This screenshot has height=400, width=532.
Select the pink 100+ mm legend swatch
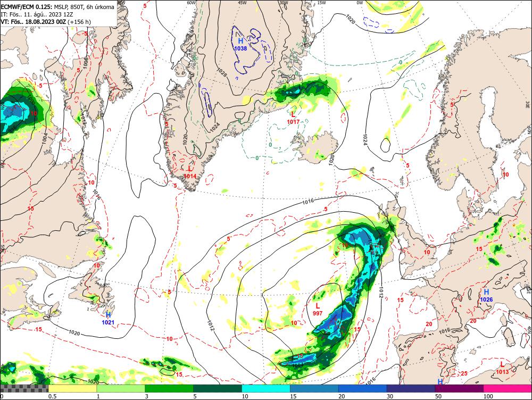pos(508,388)
